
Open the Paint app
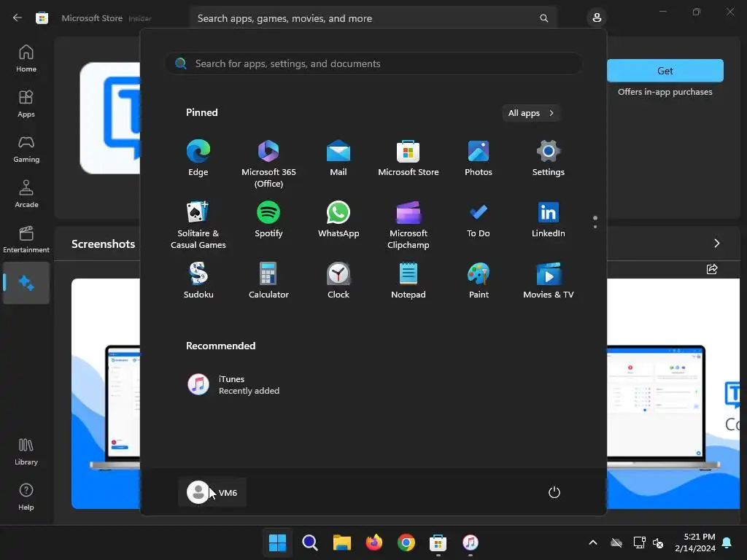pyautogui.click(x=479, y=281)
